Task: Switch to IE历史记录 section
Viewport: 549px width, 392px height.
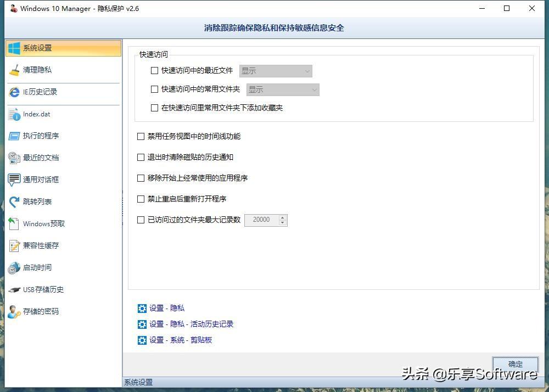Action: point(63,92)
